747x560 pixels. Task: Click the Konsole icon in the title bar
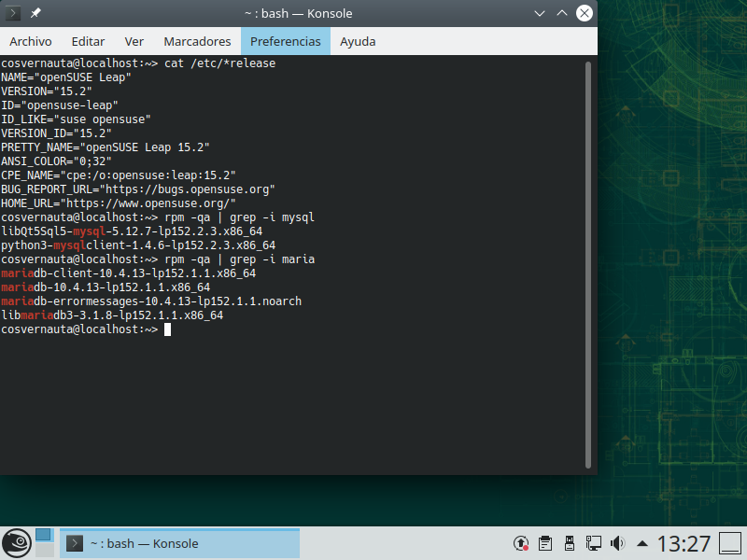pos(13,13)
